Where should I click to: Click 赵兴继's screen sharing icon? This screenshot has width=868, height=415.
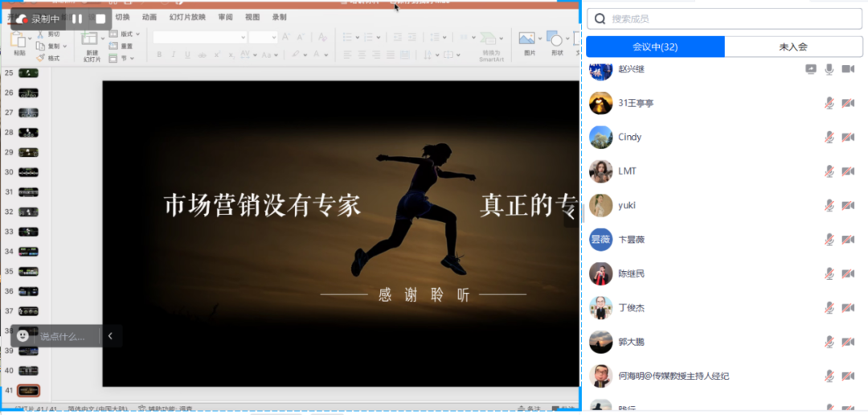[811, 69]
